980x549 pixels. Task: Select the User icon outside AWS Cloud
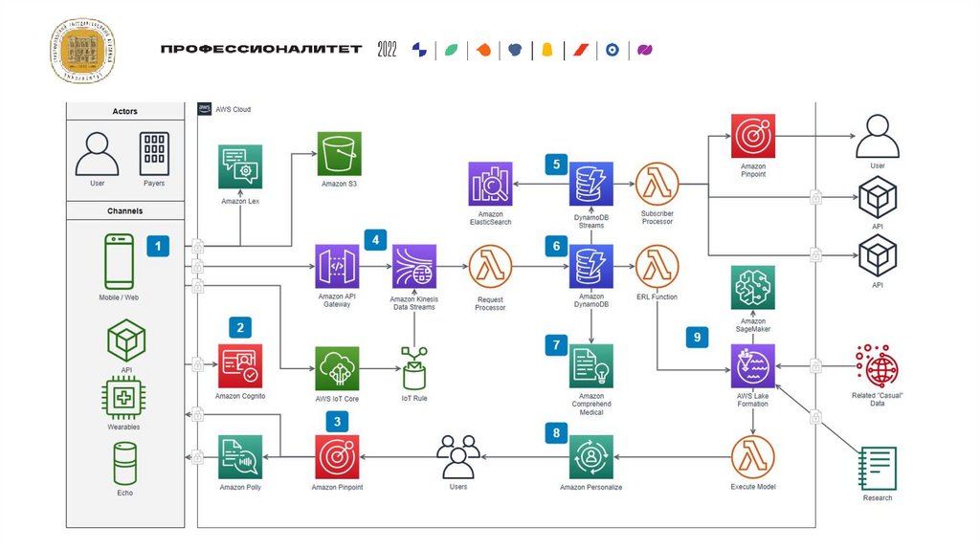(x=877, y=136)
